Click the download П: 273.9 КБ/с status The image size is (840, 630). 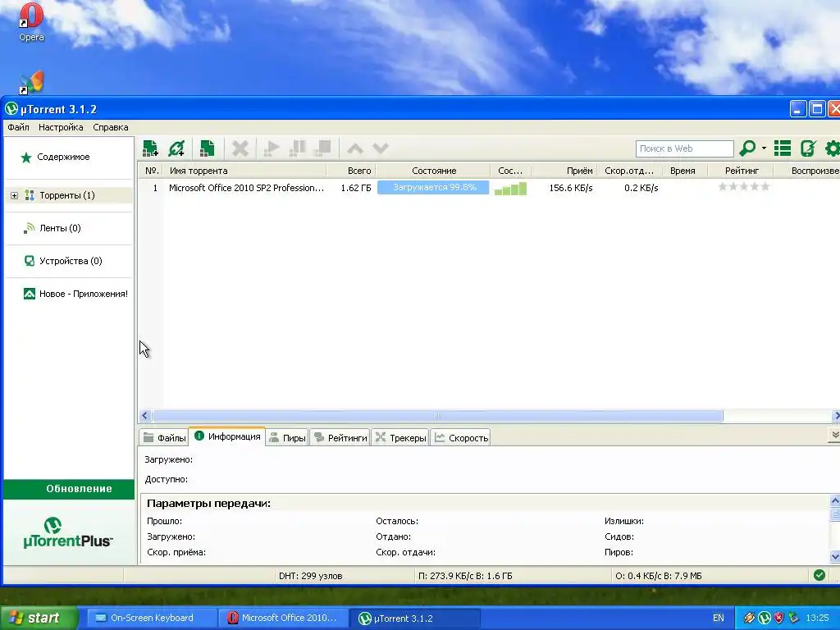(x=465, y=576)
